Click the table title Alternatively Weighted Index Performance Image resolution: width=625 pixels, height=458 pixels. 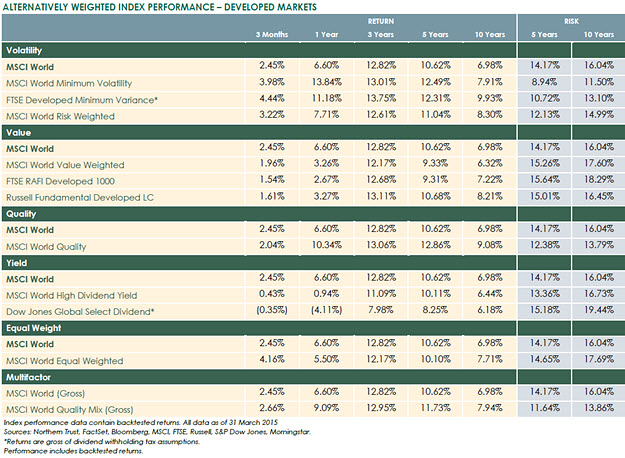pos(159,7)
